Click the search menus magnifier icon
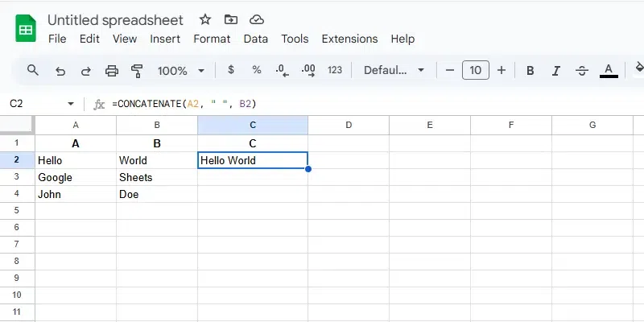 (33, 70)
